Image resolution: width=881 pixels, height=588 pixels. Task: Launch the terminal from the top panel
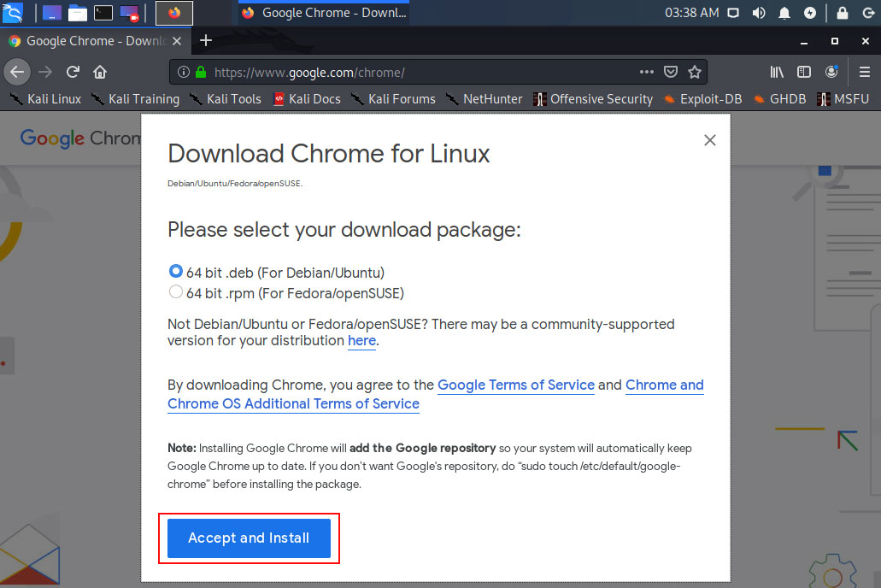[x=102, y=13]
